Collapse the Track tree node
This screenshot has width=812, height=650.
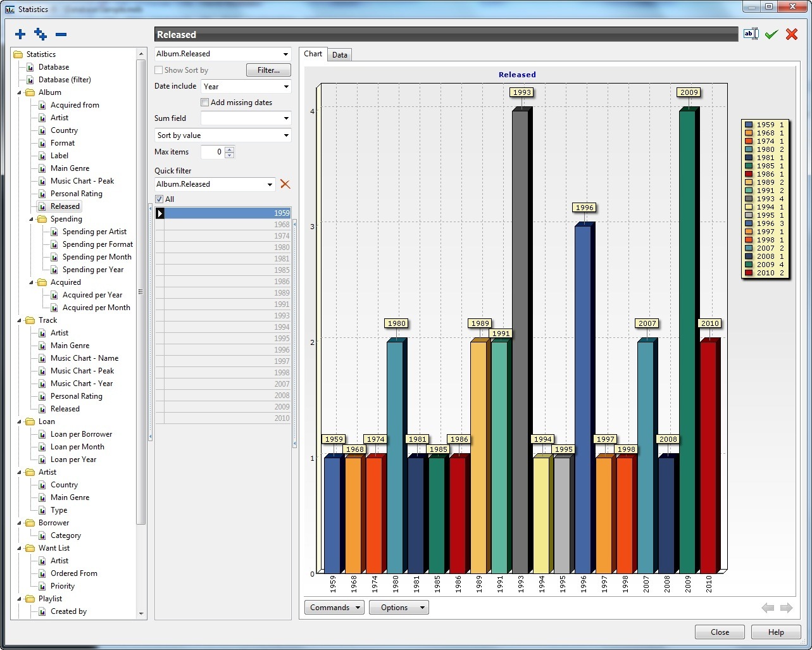19,320
